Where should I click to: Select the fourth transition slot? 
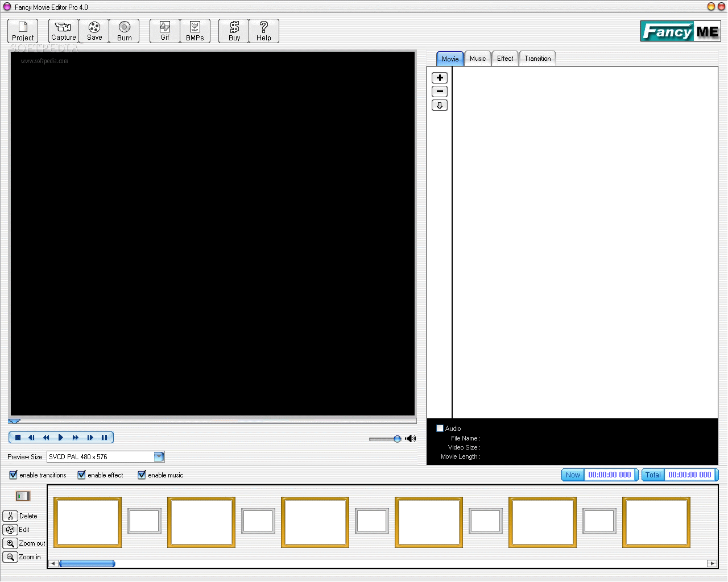tap(486, 521)
